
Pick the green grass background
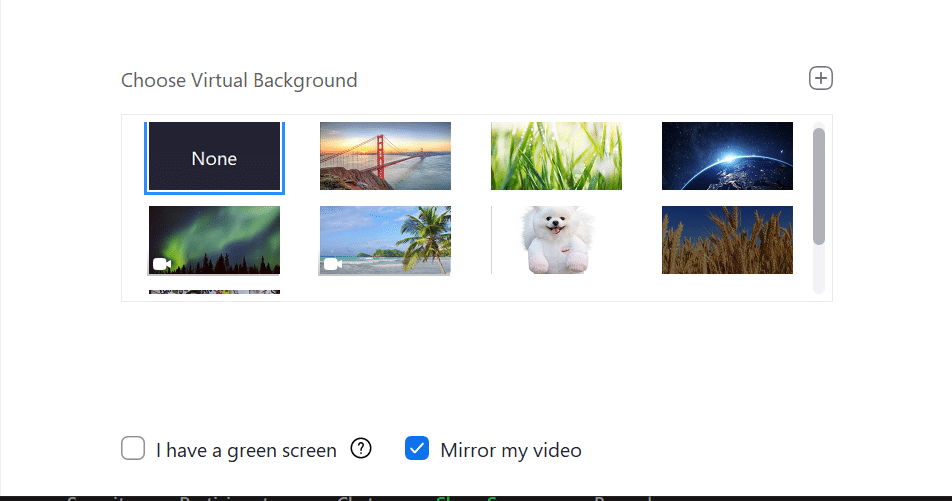coord(556,156)
